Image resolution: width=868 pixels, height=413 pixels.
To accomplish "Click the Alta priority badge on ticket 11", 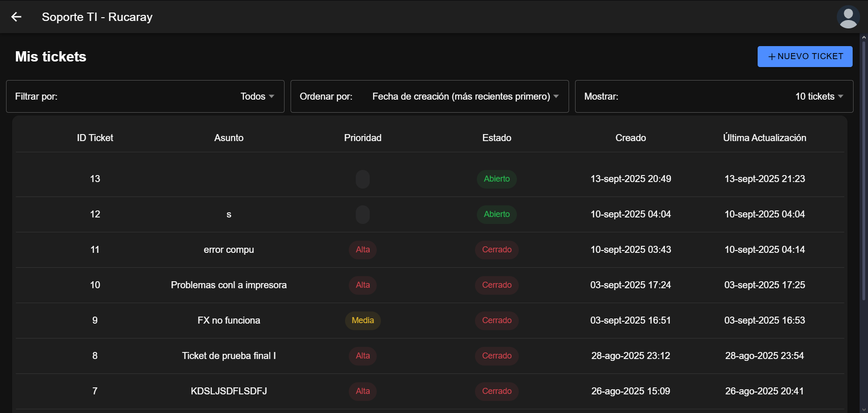I will [363, 250].
